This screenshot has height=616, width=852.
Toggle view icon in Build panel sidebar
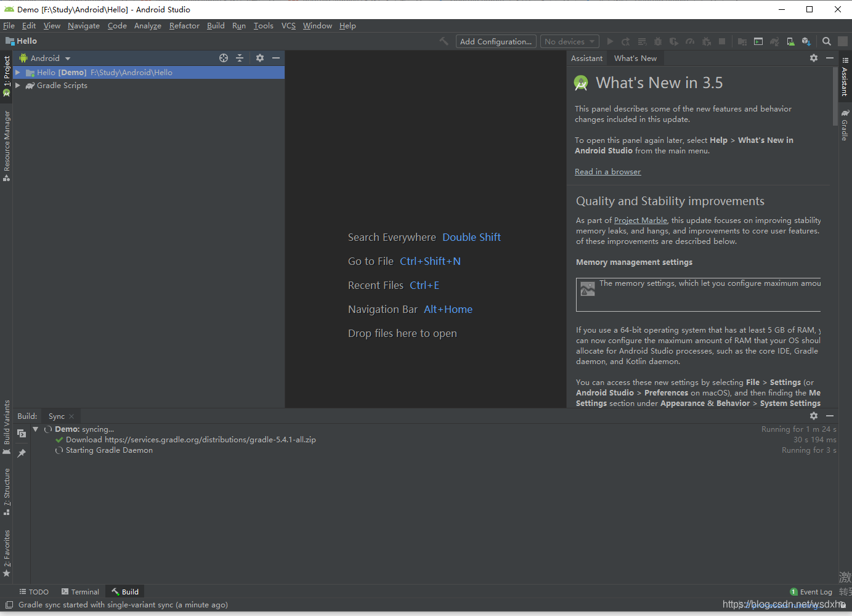[x=22, y=433]
